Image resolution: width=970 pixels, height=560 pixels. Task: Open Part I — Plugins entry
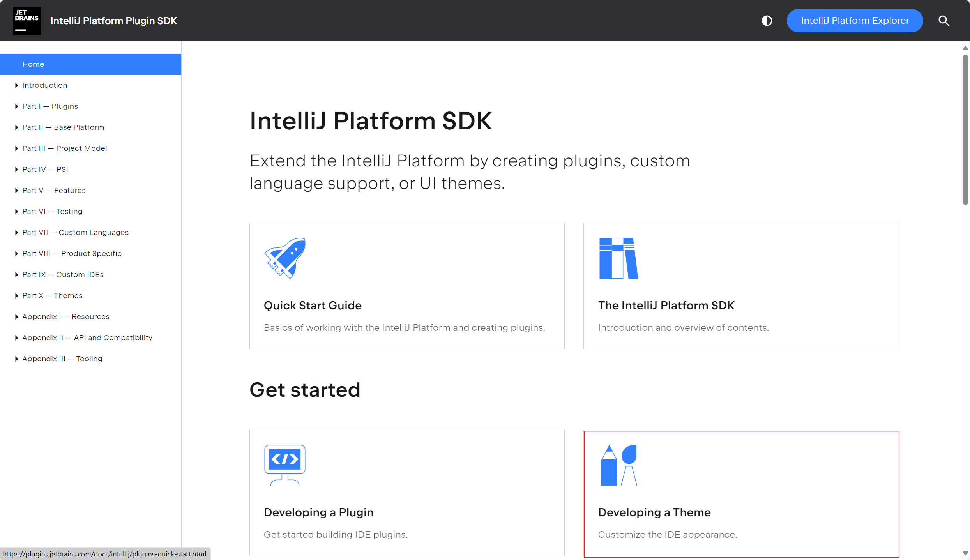point(50,106)
